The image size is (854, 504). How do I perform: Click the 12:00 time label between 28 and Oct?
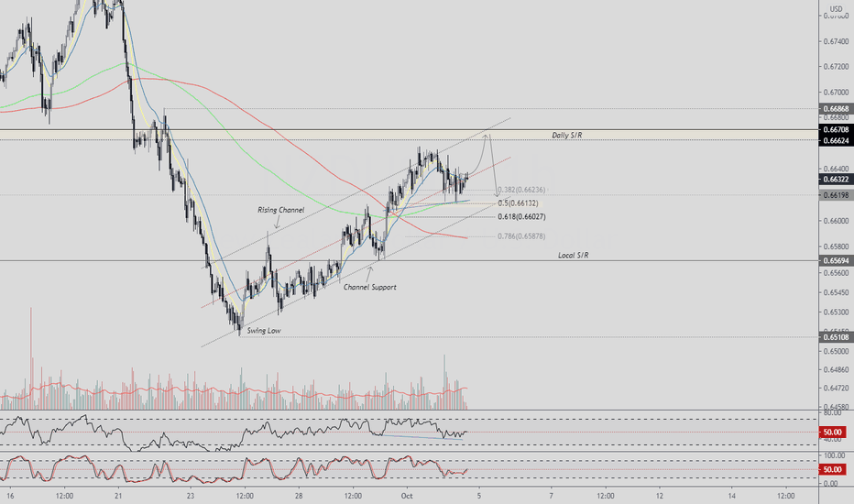(353, 497)
